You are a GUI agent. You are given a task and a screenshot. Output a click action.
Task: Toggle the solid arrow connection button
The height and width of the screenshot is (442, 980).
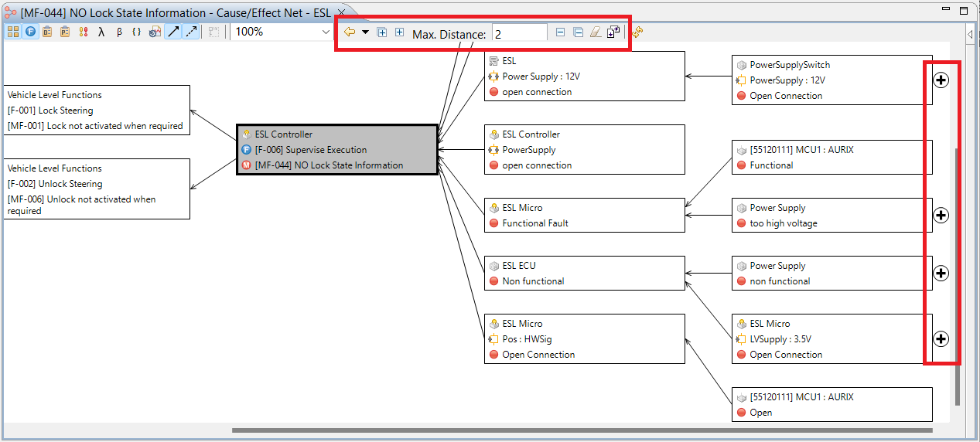tap(173, 32)
